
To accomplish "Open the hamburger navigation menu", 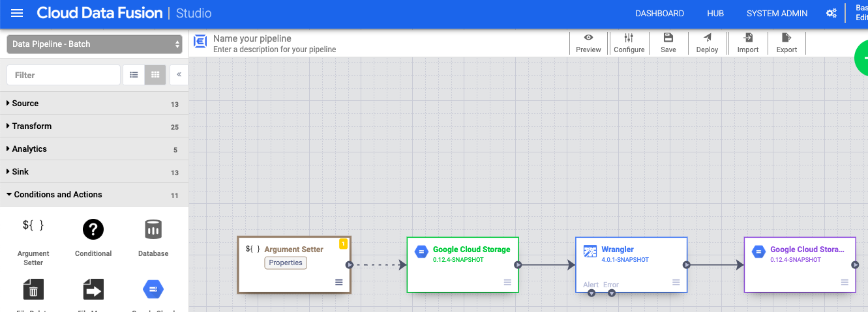I will 17,14.
